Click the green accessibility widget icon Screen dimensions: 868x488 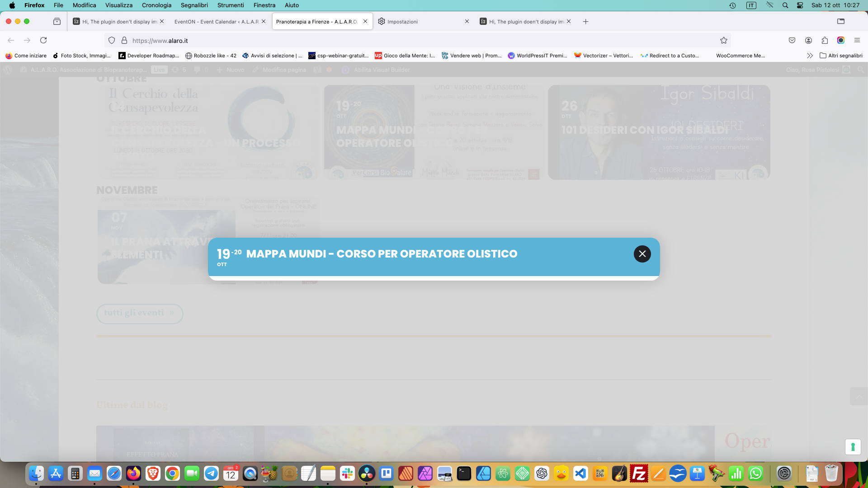853,447
